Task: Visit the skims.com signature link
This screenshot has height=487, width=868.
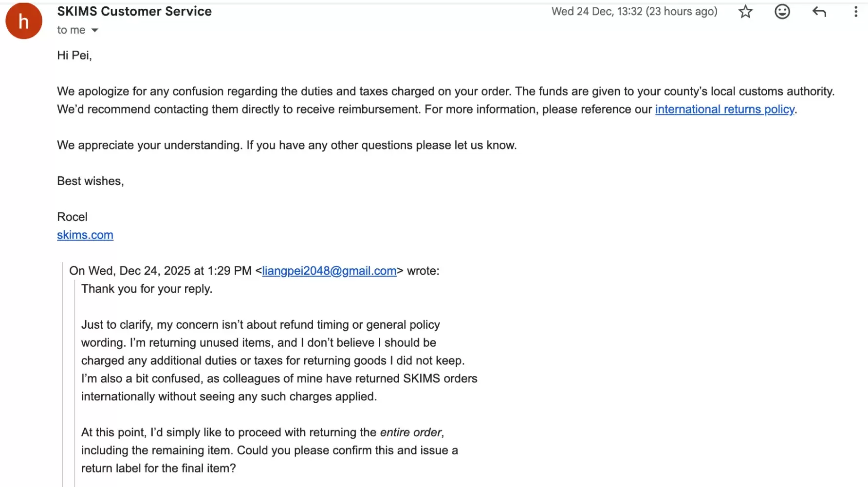Action: 85,235
